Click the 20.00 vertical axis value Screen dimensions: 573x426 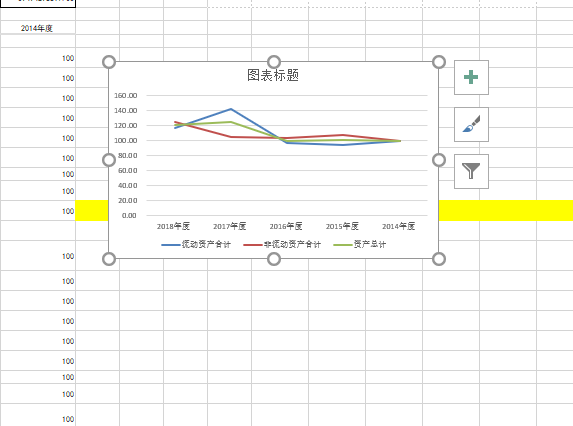point(128,201)
